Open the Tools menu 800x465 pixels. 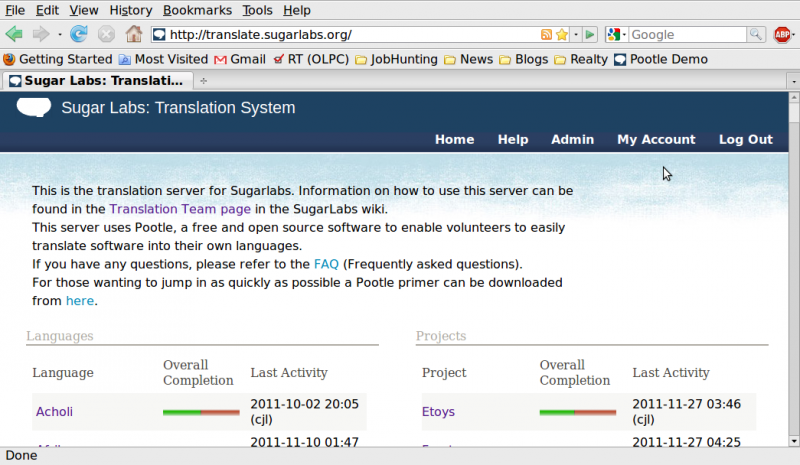257,10
